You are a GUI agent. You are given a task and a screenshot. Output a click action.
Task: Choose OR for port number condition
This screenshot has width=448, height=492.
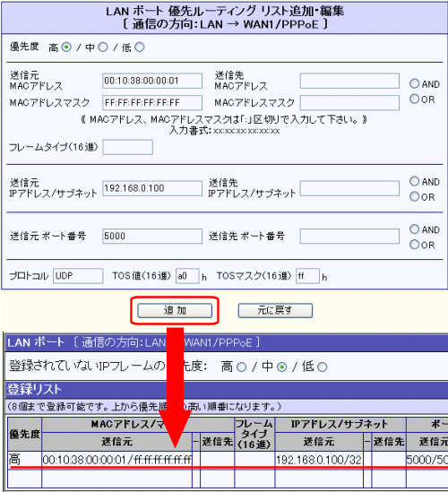coord(415,245)
